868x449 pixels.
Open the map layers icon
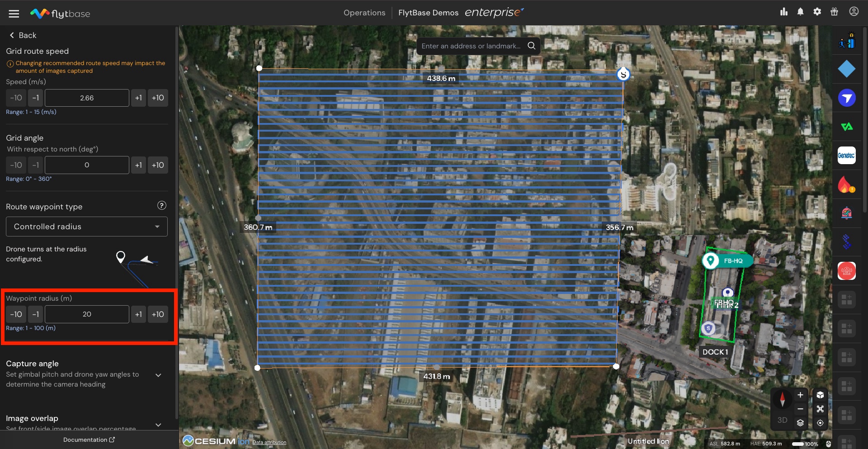point(800,423)
